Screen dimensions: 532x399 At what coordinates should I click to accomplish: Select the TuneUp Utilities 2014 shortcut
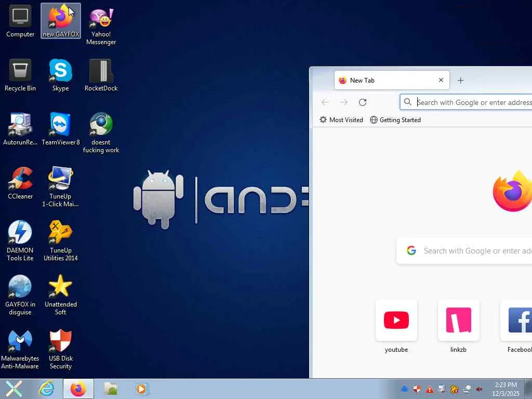60,241
